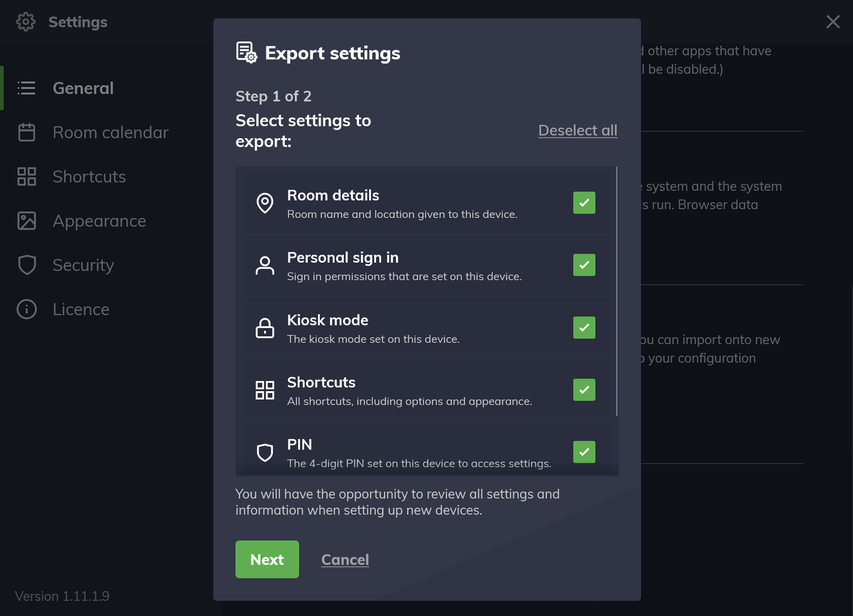853x616 pixels.
Task: Toggle the Shortcuts export checkbox
Action: click(584, 390)
